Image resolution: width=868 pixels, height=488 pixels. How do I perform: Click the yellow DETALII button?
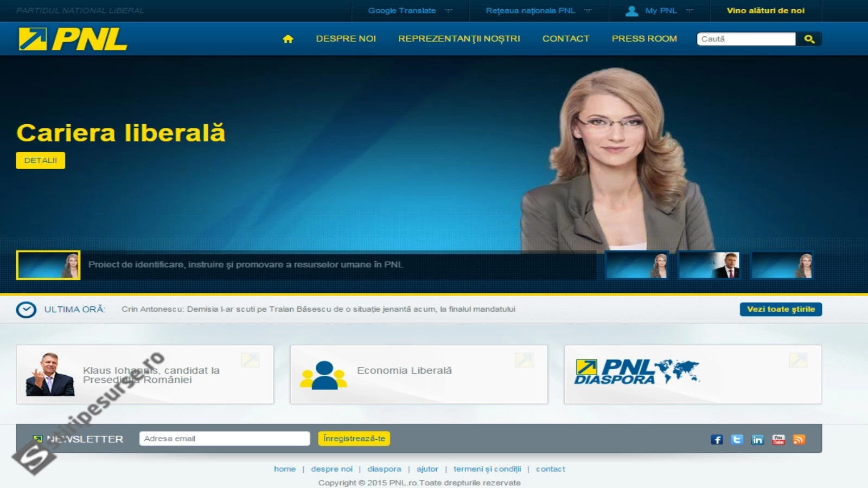click(41, 160)
